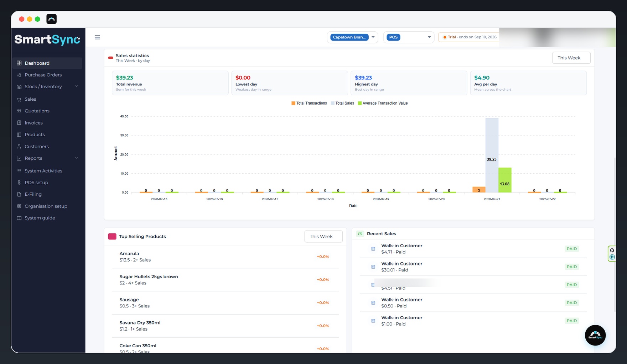The width and height of the screenshot is (627, 364).
Task: Click the app icon in the title bar
Action: 52,19
